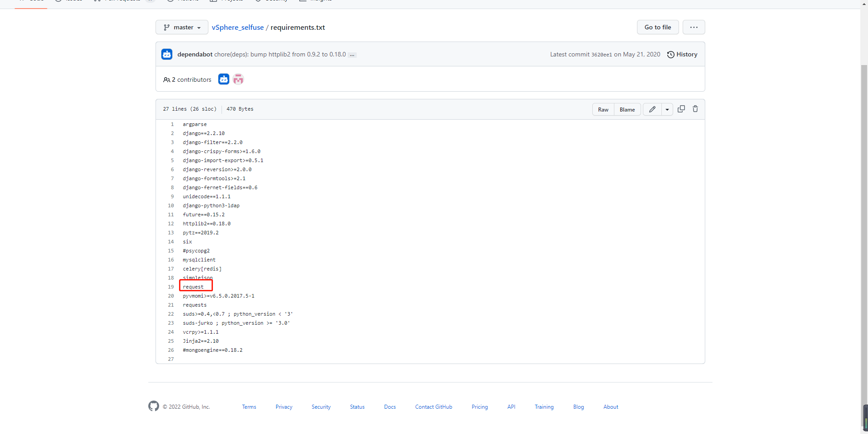Open About footer link
868x434 pixels.
click(x=611, y=407)
